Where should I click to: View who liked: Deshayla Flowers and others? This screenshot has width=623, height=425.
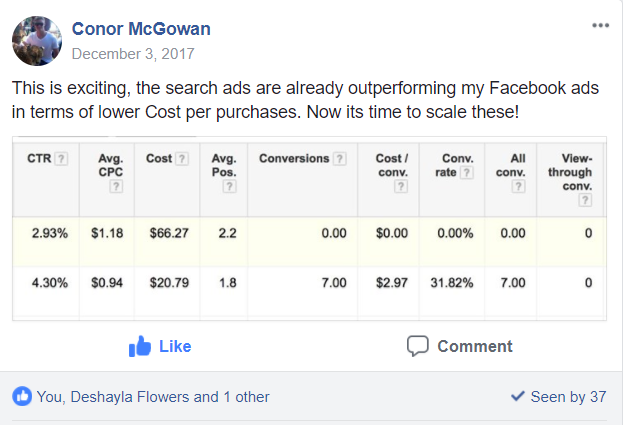click(153, 396)
